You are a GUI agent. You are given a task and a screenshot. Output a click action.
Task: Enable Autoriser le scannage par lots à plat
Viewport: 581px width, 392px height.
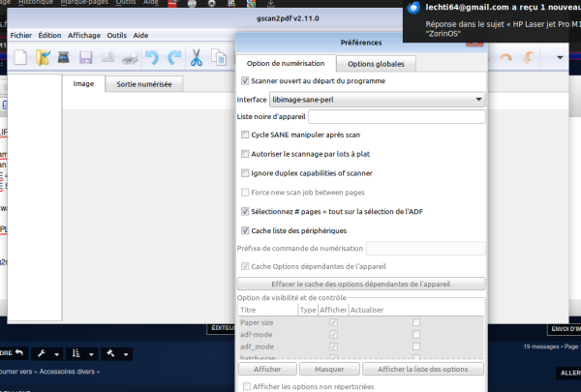pyautogui.click(x=245, y=153)
